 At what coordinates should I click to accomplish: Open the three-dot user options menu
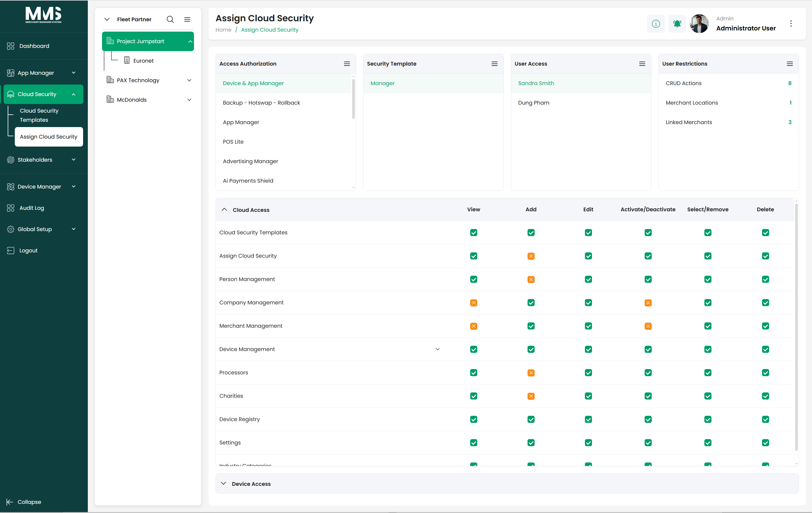click(x=791, y=24)
